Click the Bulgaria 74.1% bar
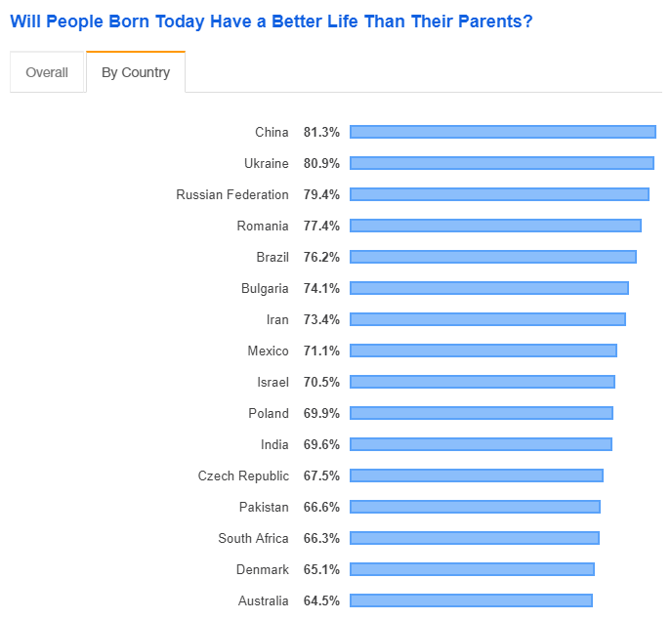This screenshot has width=672, height=620. [489, 288]
